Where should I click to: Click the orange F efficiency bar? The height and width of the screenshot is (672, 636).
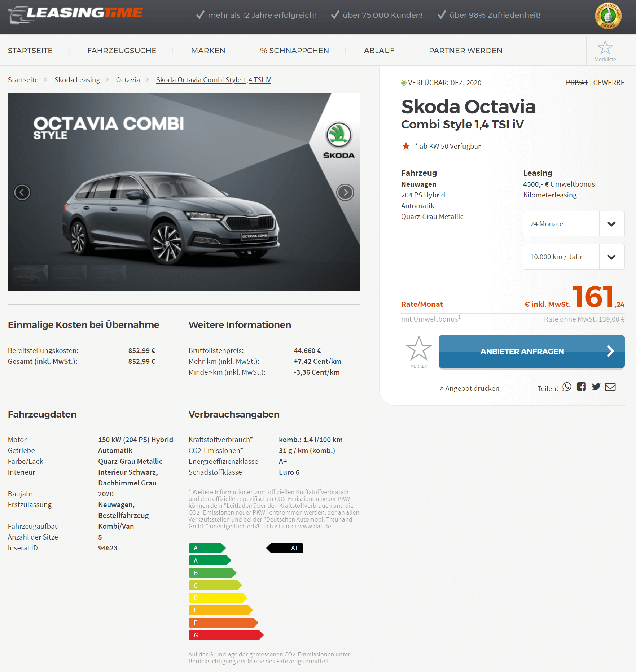click(223, 623)
